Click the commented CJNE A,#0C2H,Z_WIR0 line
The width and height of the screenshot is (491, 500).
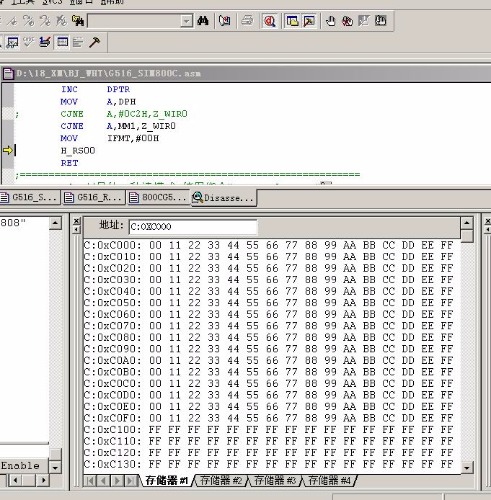click(x=124, y=114)
